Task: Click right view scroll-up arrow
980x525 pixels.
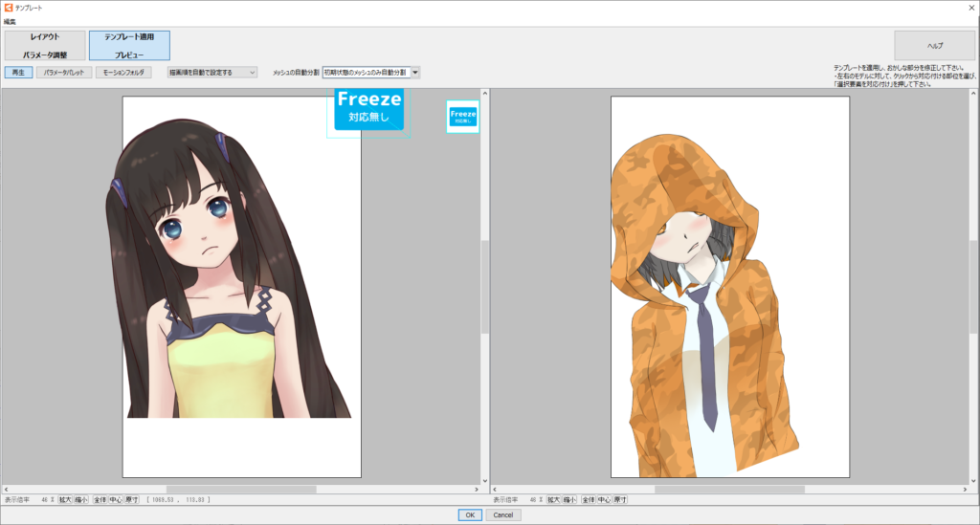Action: point(972,93)
